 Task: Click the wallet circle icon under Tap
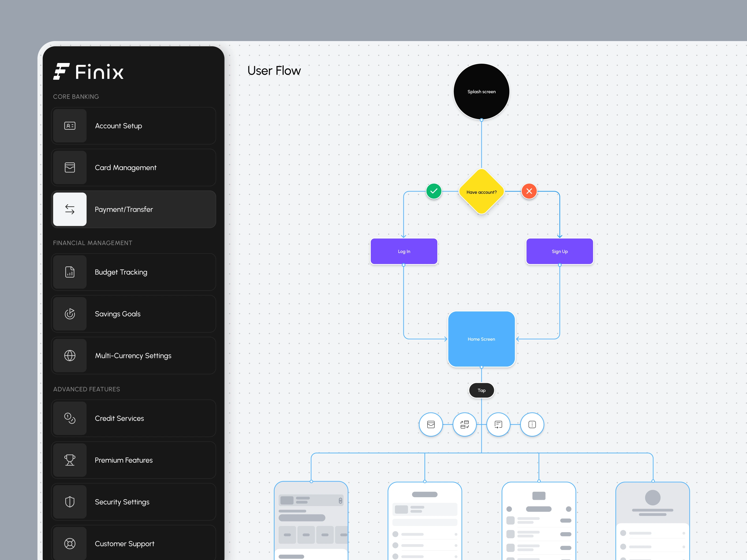(430, 424)
